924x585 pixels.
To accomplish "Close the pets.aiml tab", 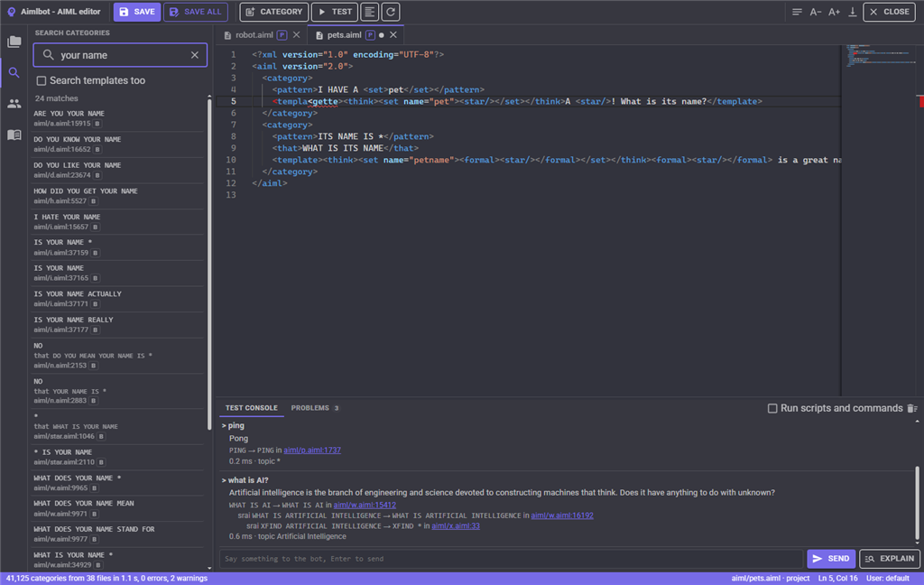I will pos(393,35).
